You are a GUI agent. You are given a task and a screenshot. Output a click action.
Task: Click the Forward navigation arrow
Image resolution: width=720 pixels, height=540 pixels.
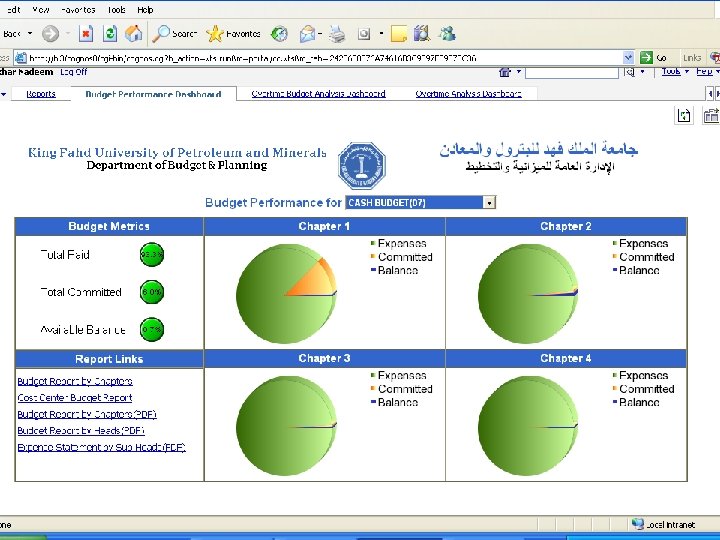50,34
